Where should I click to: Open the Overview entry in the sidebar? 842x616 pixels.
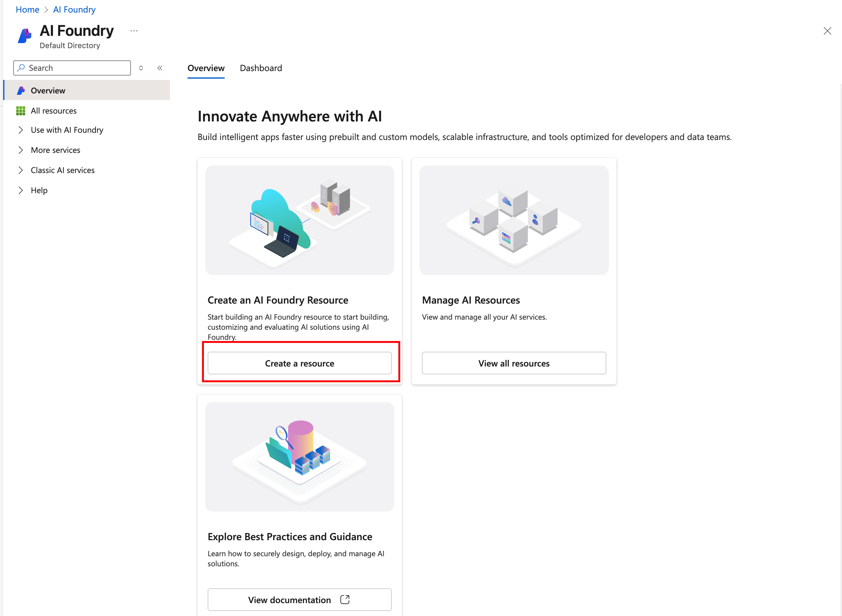tap(48, 90)
